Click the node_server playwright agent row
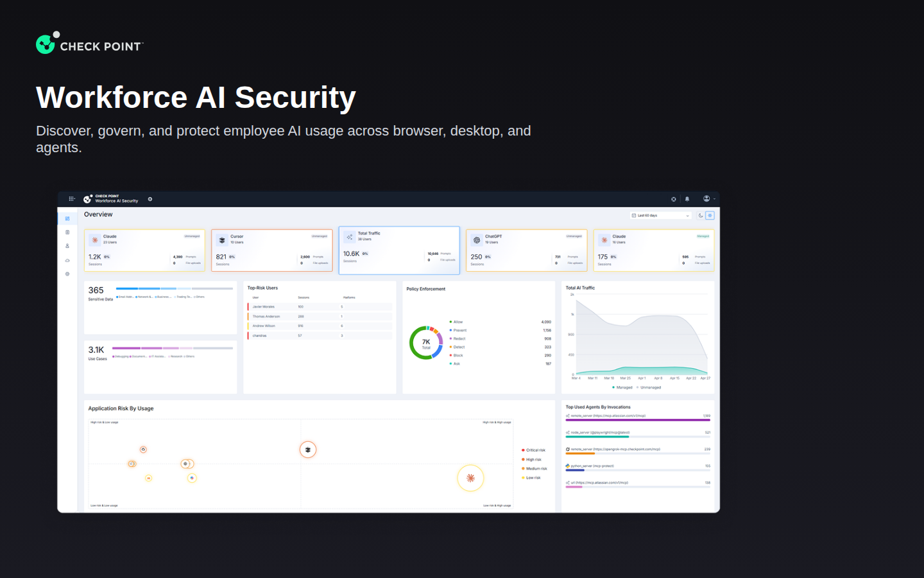This screenshot has width=924, height=578. click(x=638, y=434)
